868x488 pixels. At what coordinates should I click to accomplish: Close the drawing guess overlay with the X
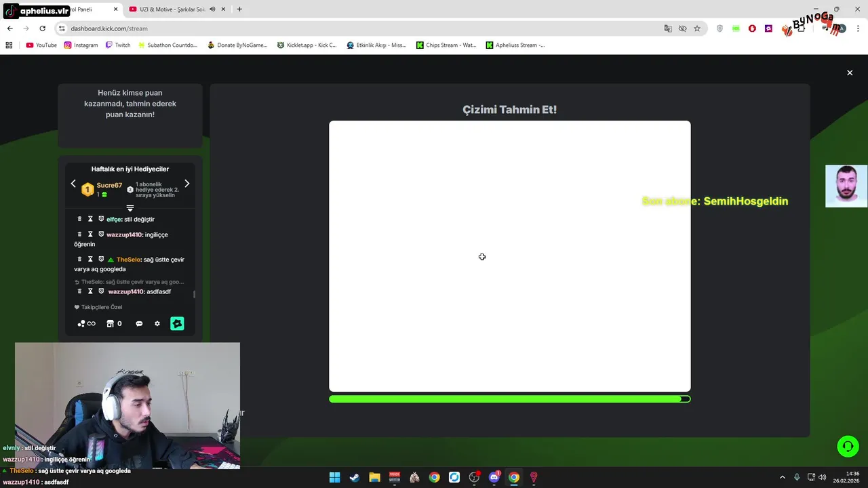pyautogui.click(x=850, y=73)
